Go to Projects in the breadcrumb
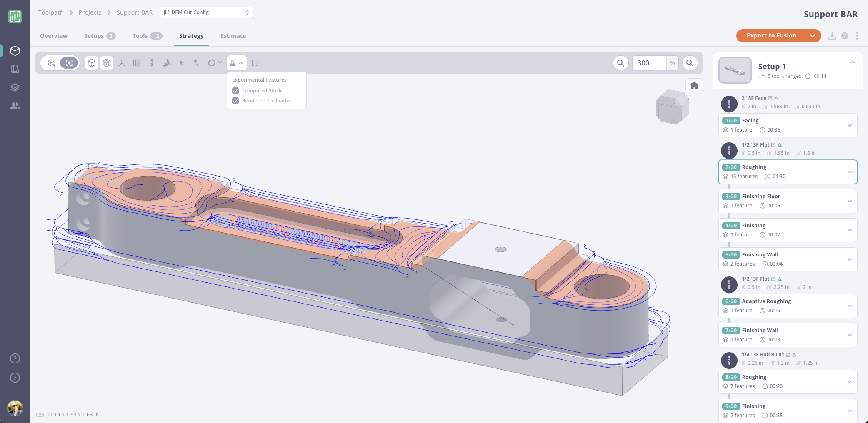 (x=90, y=12)
